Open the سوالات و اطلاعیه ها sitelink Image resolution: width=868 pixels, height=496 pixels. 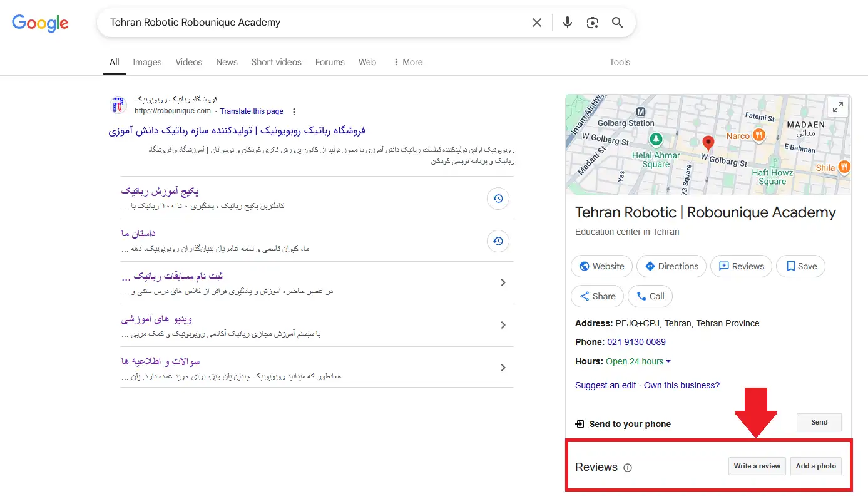click(x=160, y=361)
